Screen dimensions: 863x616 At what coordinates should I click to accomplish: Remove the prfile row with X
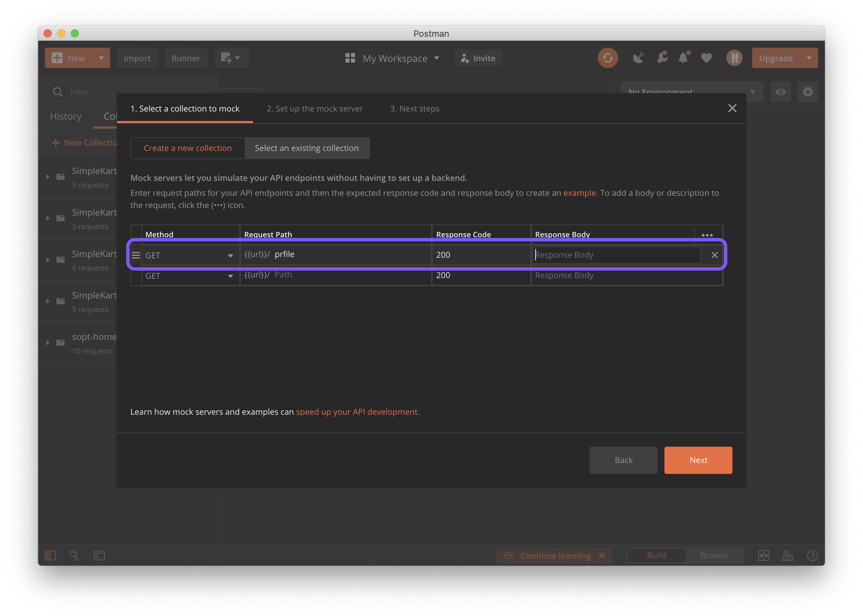(x=714, y=255)
